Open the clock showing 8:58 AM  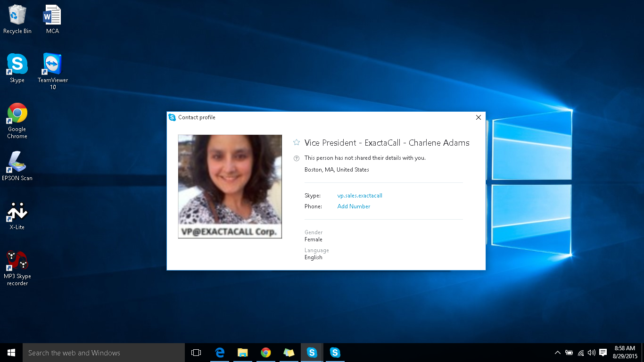(x=625, y=353)
